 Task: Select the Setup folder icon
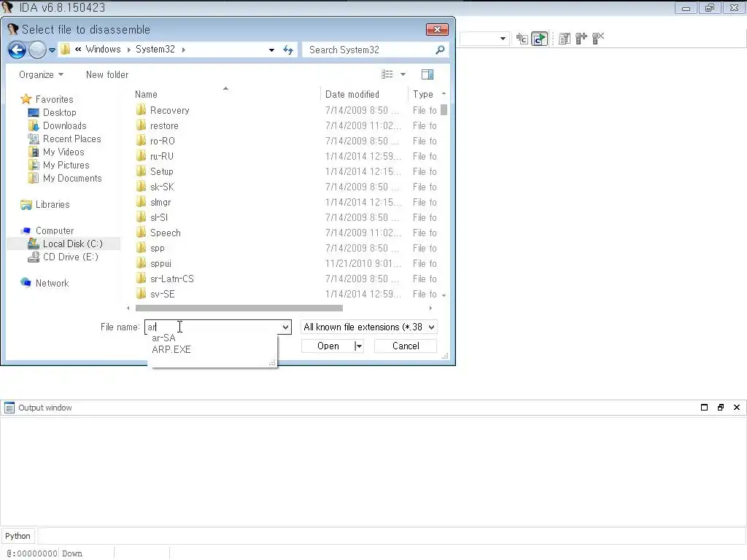click(141, 171)
